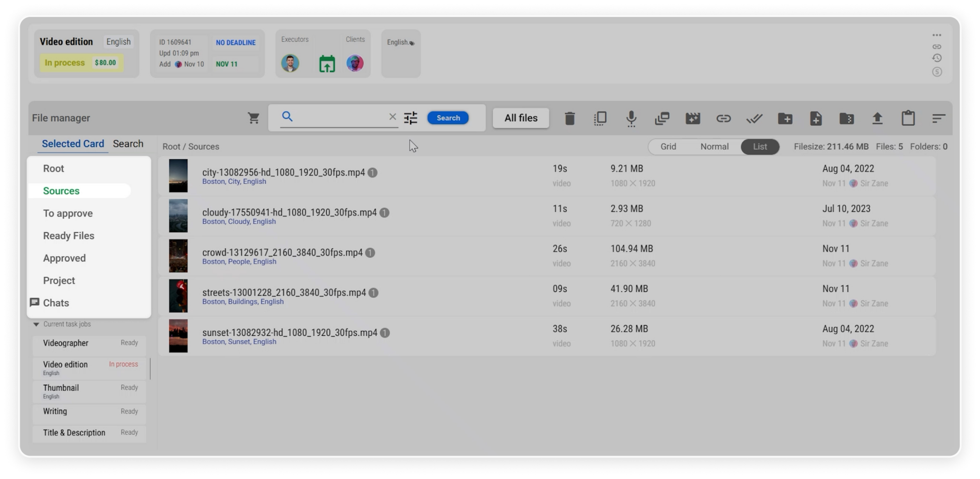Image resolution: width=980 pixels, height=479 pixels.
Task: Click the clipboard paste icon
Action: 908,118
